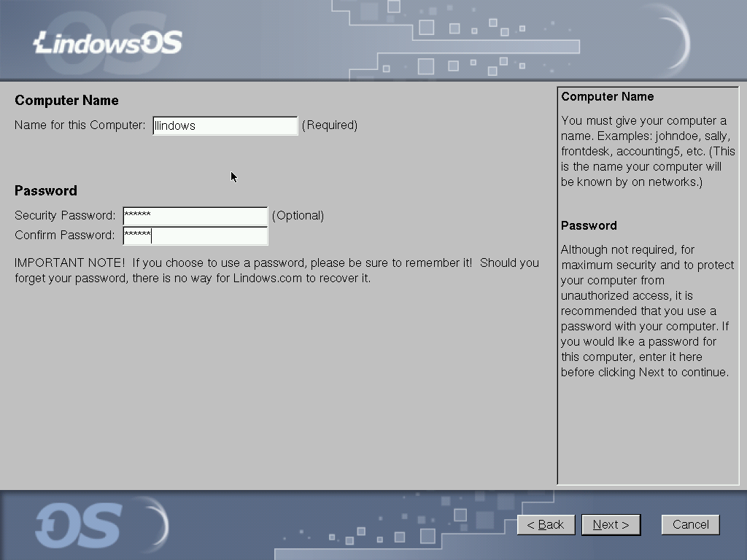Cancel the LindowsOS installation
Viewport: 747px width, 560px height.
(x=690, y=525)
